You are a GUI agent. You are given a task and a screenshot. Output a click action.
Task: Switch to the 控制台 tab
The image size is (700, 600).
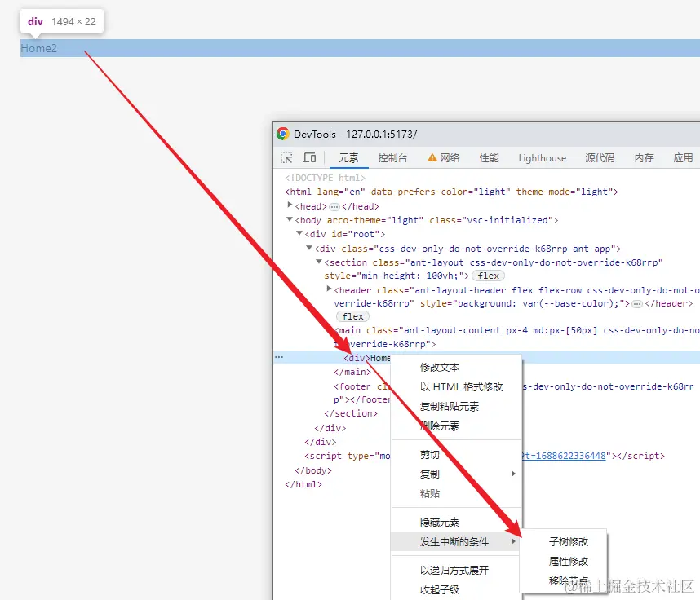coord(392,158)
